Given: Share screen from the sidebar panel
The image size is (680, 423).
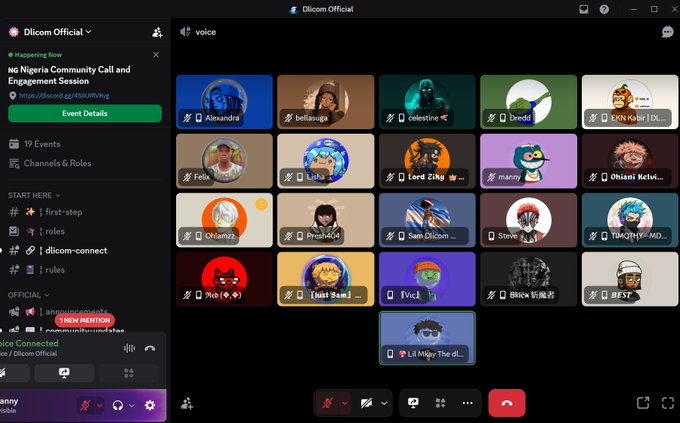Looking at the screenshot, I should click(64, 373).
